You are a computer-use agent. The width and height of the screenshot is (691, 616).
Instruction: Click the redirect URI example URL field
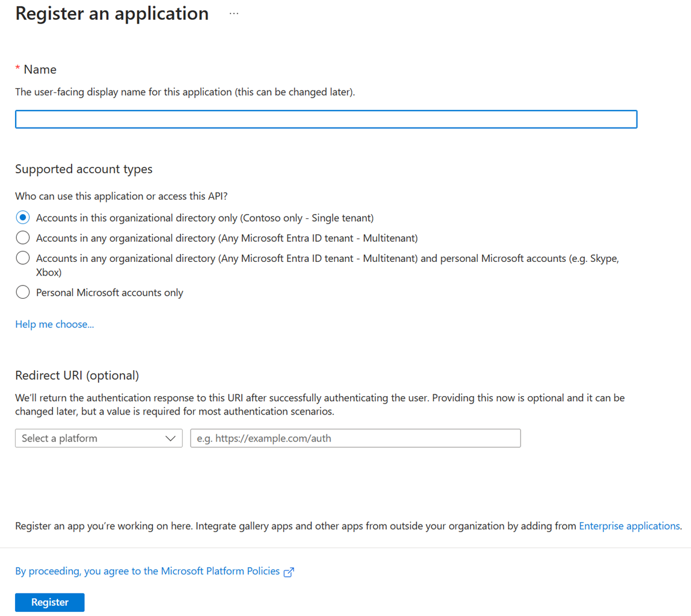[355, 438]
